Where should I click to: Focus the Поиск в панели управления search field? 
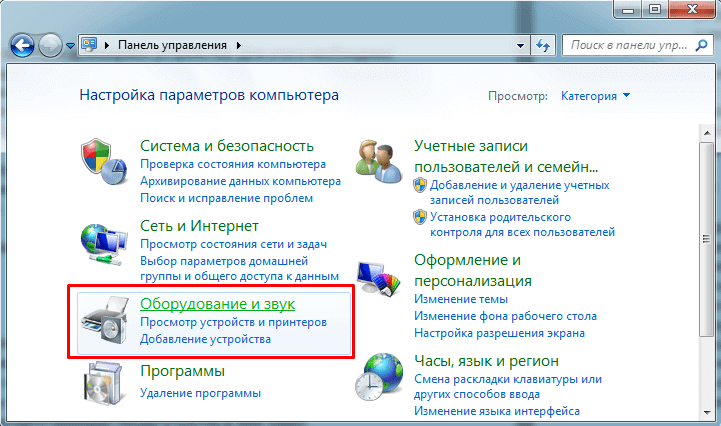coord(637,45)
